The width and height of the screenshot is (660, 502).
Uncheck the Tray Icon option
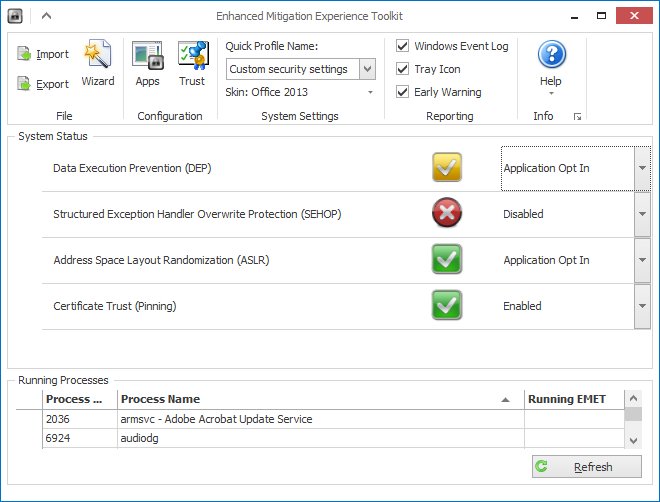click(402, 69)
